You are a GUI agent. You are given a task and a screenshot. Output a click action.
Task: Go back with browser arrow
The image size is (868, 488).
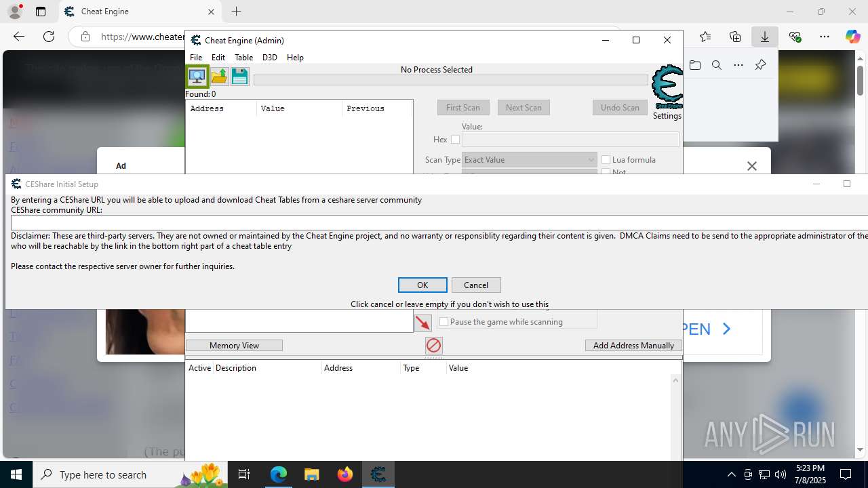pyautogui.click(x=19, y=37)
